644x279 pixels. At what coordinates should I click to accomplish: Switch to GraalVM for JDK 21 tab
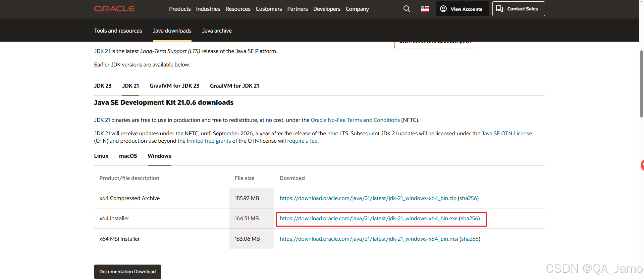pos(234,86)
